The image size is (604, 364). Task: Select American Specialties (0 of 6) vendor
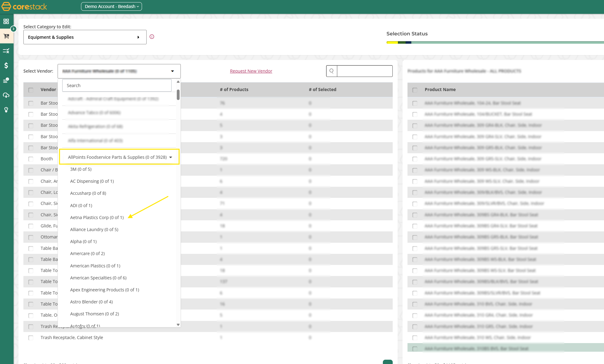click(x=98, y=278)
